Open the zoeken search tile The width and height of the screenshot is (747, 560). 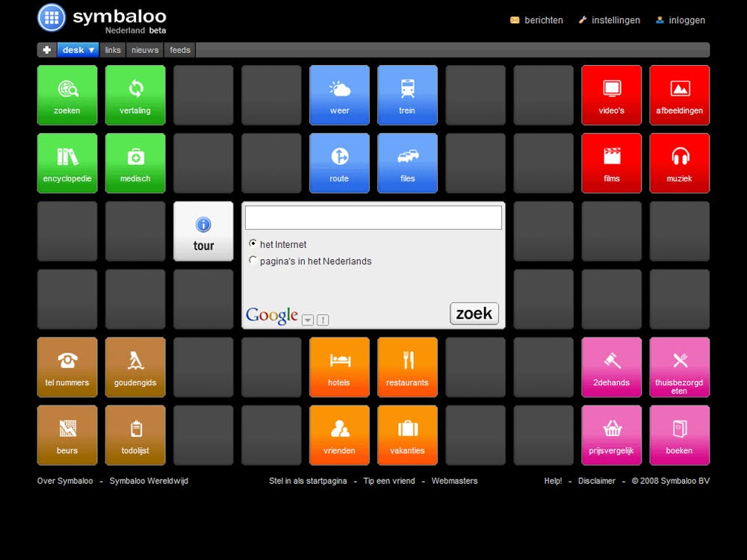click(67, 96)
